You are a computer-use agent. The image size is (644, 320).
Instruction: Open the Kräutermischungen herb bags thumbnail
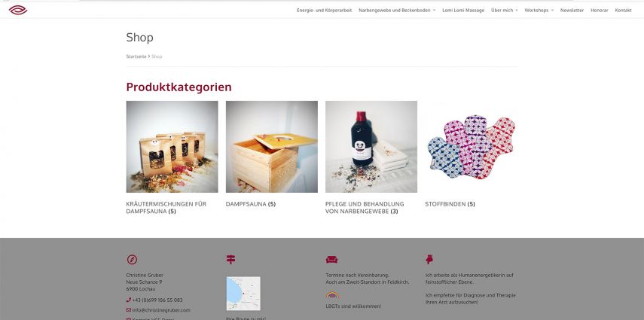tap(172, 147)
